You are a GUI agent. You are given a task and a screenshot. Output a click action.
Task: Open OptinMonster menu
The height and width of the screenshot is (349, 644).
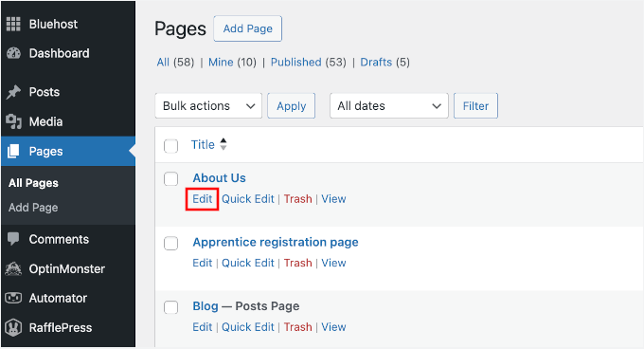[68, 268]
